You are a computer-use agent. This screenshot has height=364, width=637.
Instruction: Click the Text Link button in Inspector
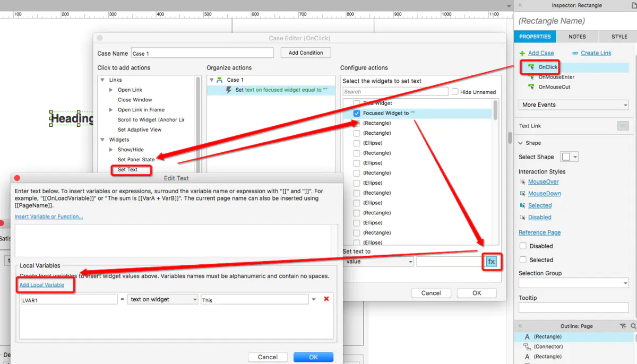623,126
